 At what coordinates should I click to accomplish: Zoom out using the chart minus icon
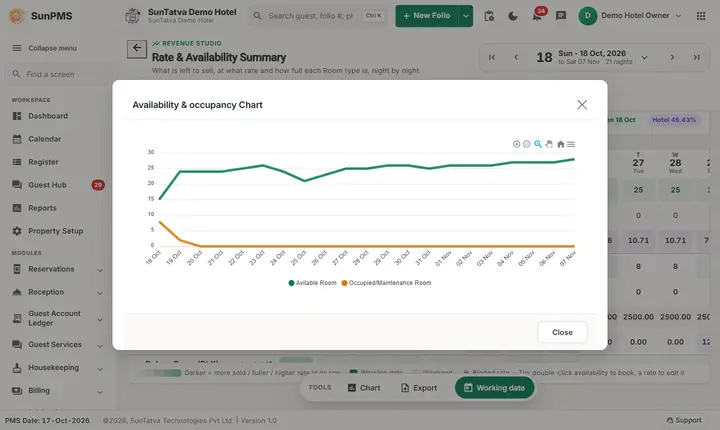(x=527, y=144)
